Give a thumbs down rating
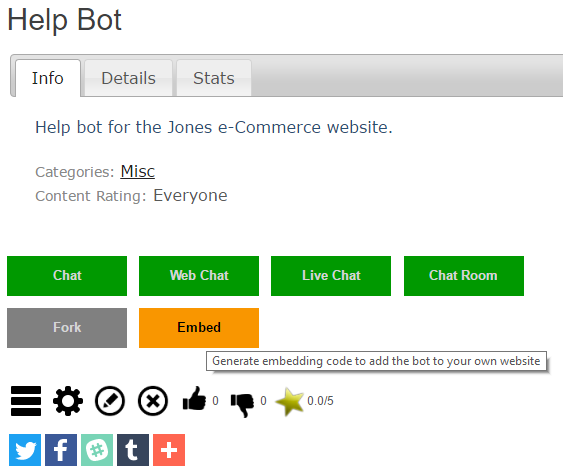Screen dimensions: 563x474 pos(242,405)
